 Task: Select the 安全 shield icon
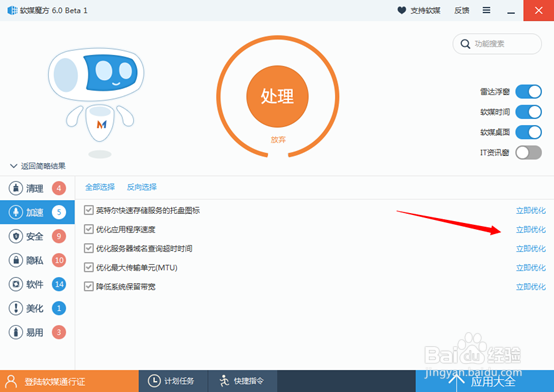16,236
